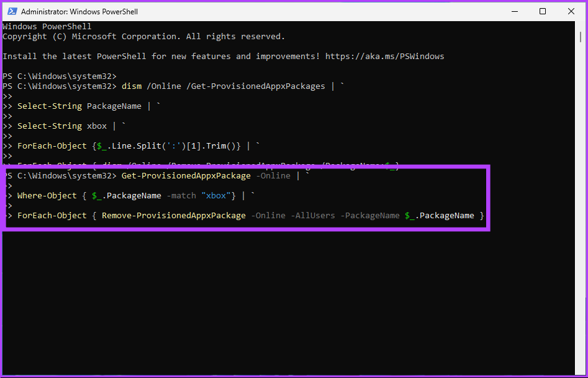Click the Remove-ProvisionedAppxPackage cmdlet text

(x=173, y=216)
